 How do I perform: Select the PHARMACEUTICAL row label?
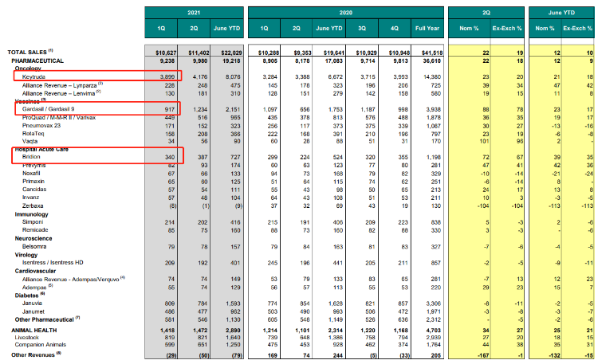pos(37,61)
